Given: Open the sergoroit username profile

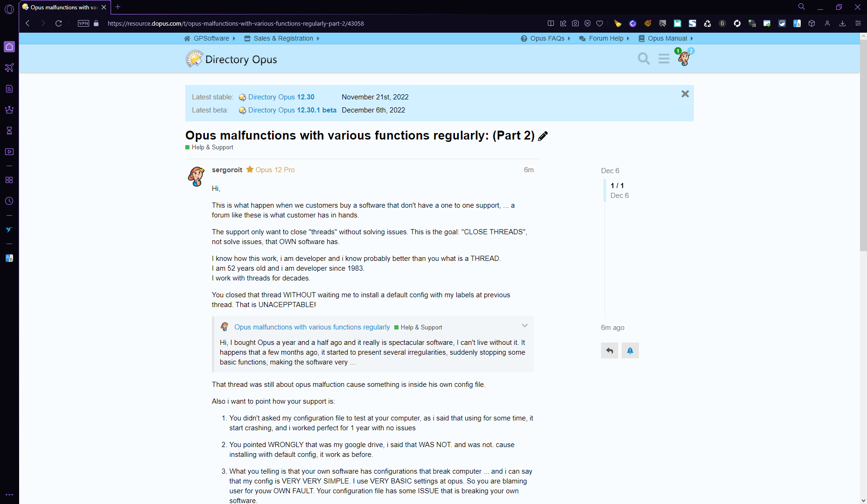Looking at the screenshot, I should click(227, 170).
